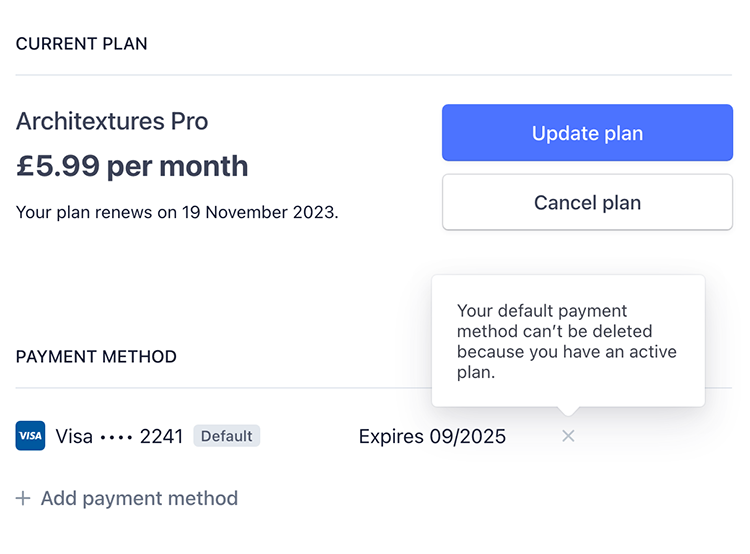This screenshot has width=750, height=554.
Task: Click the active plan tooltip message
Action: pos(566,341)
